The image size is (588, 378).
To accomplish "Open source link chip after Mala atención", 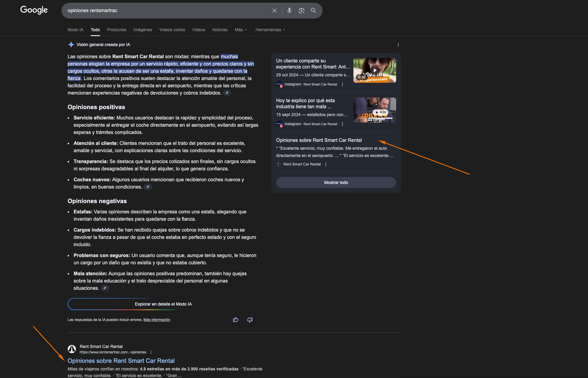I will (105, 288).
